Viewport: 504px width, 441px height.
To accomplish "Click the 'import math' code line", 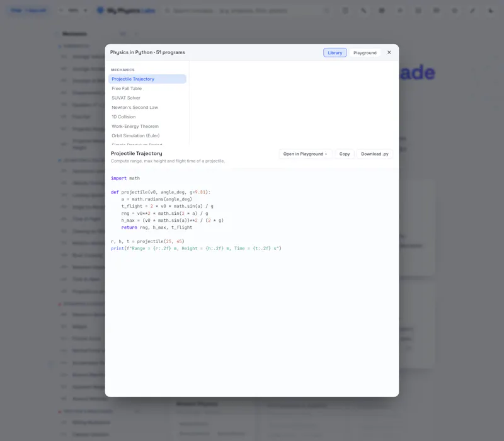I will click(125, 178).
